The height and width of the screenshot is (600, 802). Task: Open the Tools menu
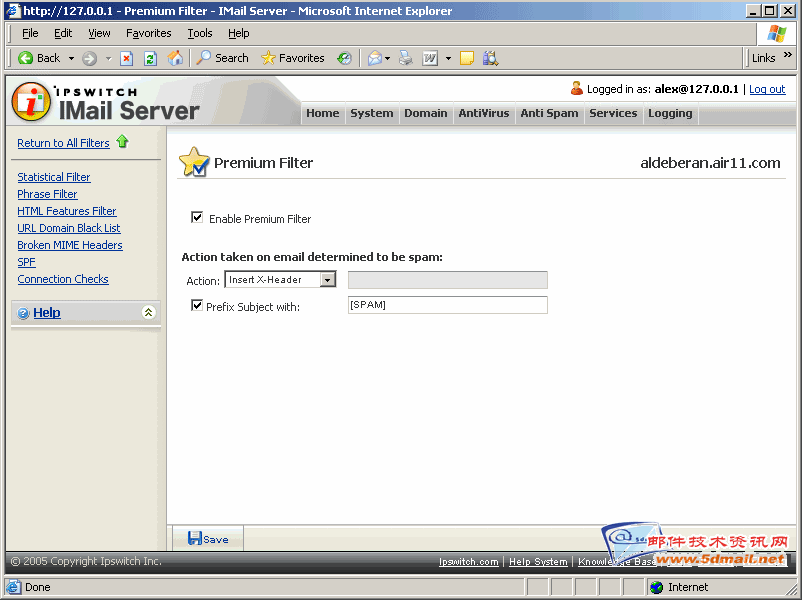(x=200, y=33)
